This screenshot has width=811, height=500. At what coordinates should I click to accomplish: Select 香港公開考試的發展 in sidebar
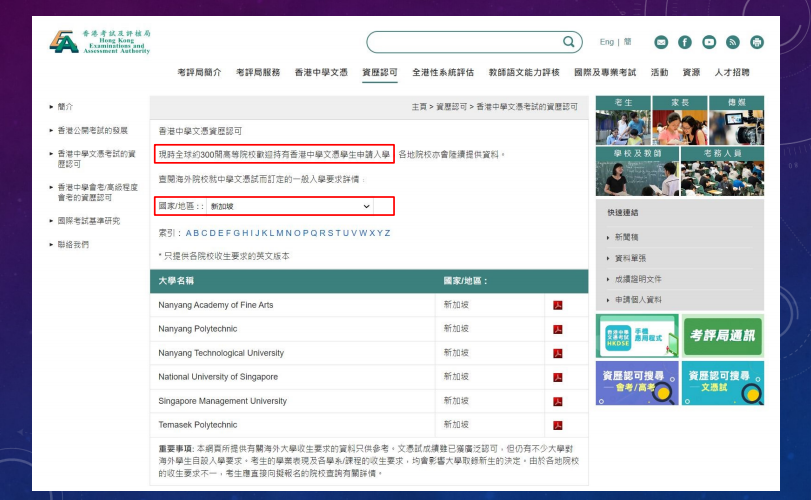[93, 130]
